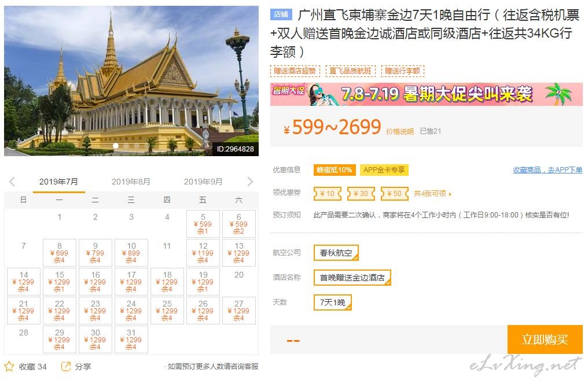Click the 暑期大促 summer promotion banner
The width and height of the screenshot is (588, 384).
(427, 94)
